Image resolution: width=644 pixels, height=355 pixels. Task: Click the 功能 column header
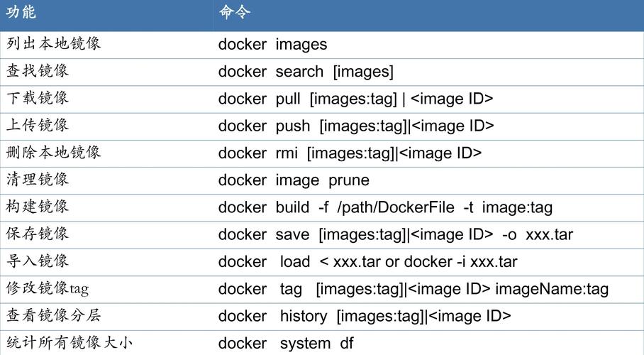pyautogui.click(x=21, y=11)
